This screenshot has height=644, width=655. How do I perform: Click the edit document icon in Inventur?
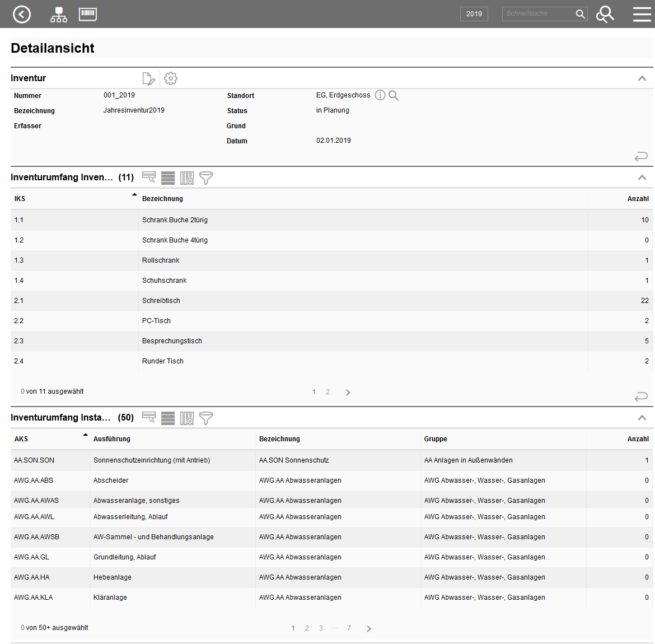[148, 78]
